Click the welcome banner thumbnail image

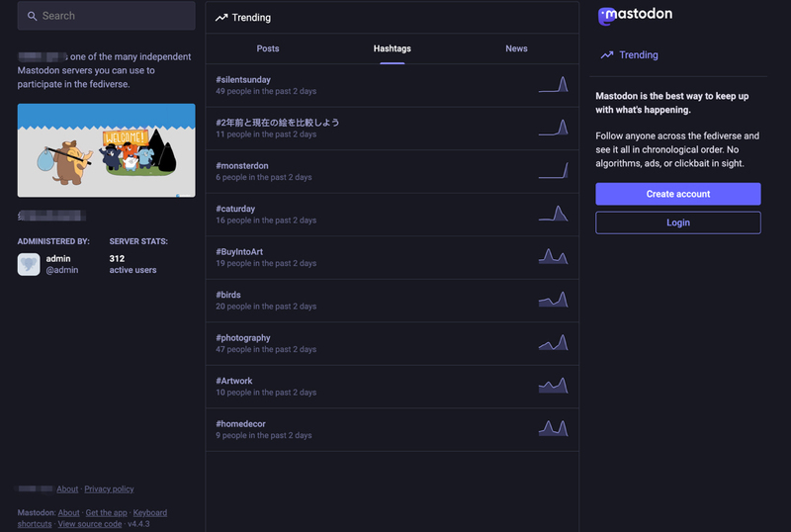[x=107, y=150]
